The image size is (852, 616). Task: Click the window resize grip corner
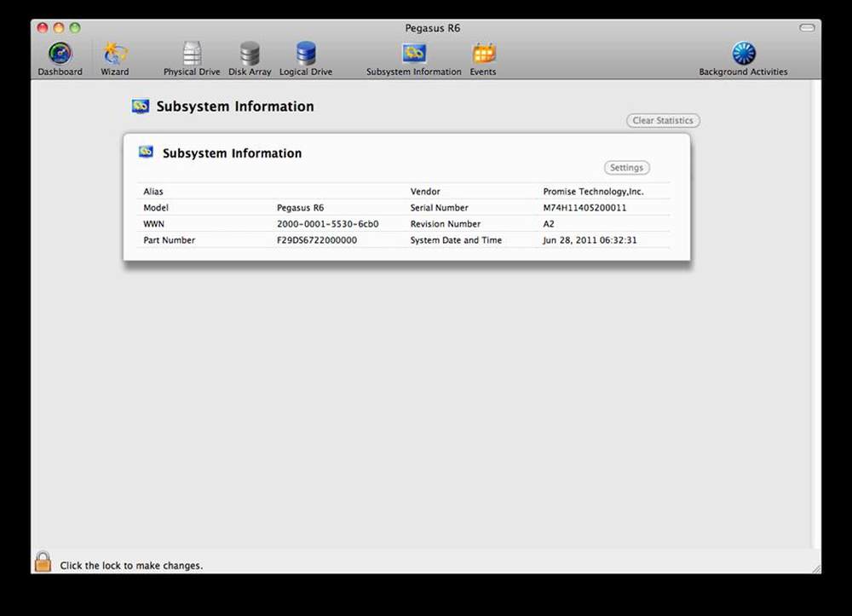pos(817,569)
